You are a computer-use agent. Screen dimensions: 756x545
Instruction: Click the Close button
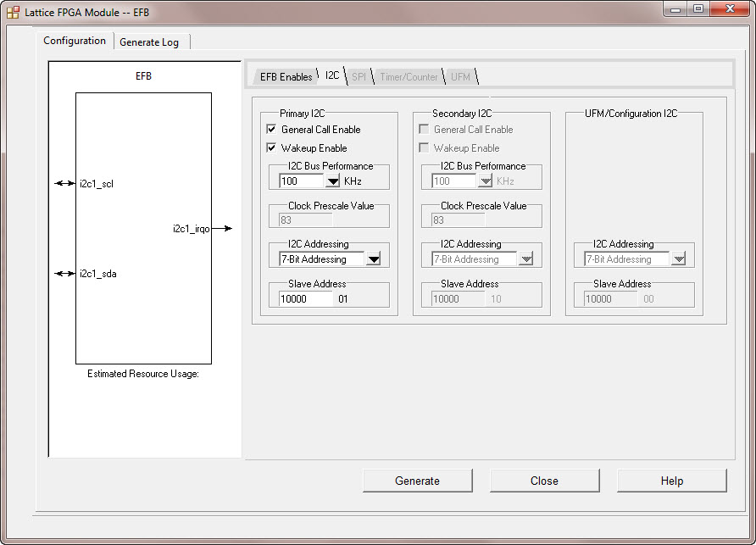point(544,481)
